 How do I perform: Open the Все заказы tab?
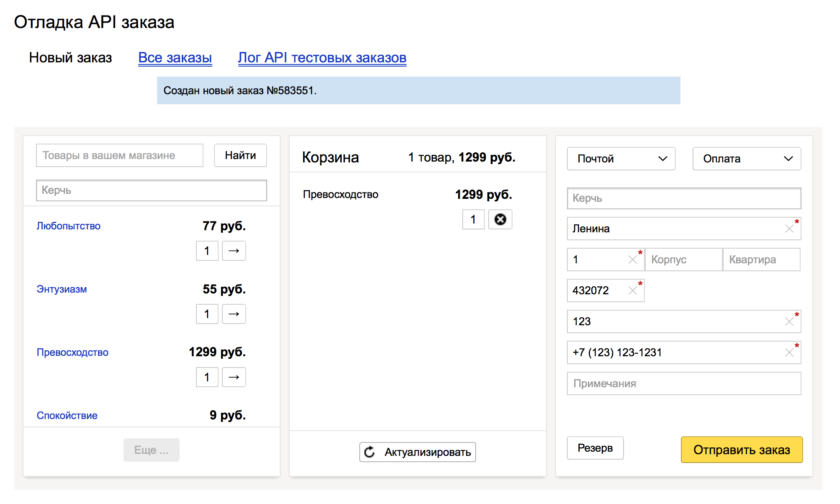(x=175, y=58)
